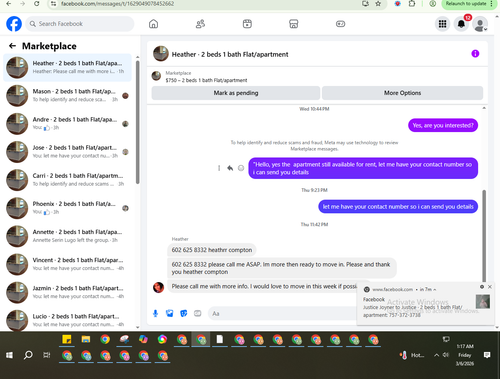
Task: Open the Task View taskbar icon
Action: point(47,355)
